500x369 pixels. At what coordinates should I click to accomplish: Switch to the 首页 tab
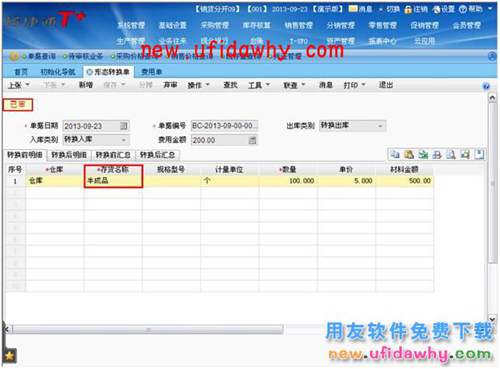[21, 72]
